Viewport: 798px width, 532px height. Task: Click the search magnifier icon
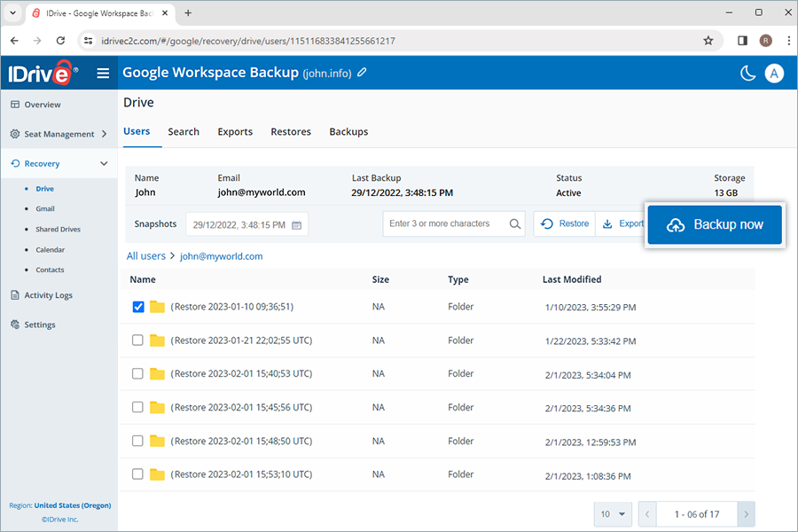[x=515, y=224]
